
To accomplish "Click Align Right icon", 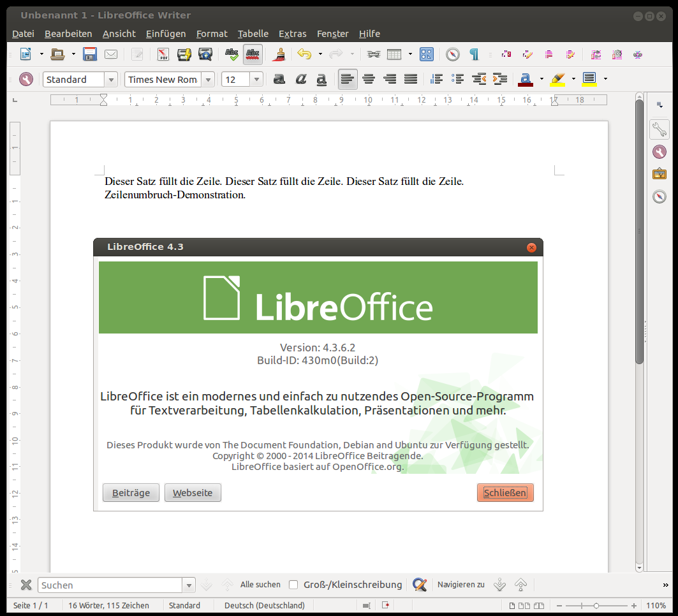I will click(x=390, y=79).
